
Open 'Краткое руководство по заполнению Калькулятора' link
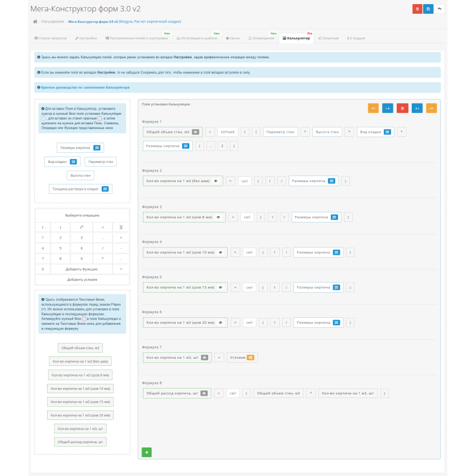coord(85,87)
